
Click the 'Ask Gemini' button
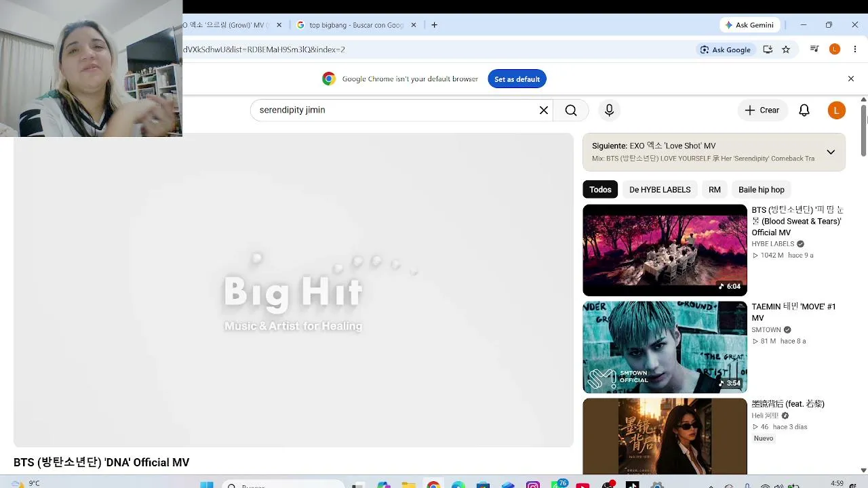(x=749, y=25)
